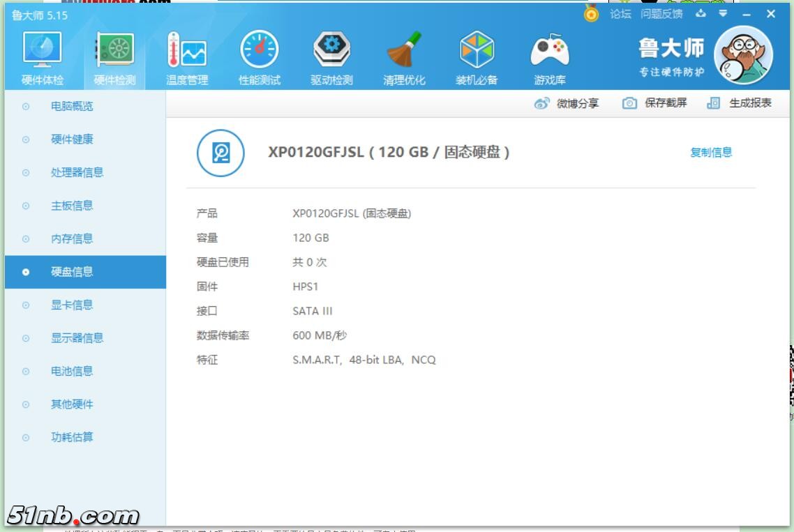794x532 pixels.
Task: Click the 数据传输率 label
Action: 223,335
